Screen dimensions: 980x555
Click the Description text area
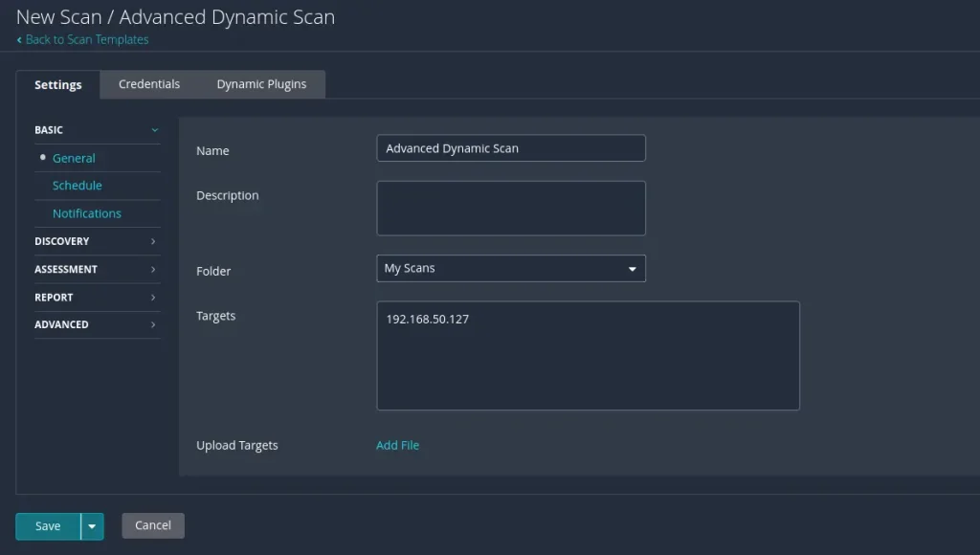click(511, 208)
